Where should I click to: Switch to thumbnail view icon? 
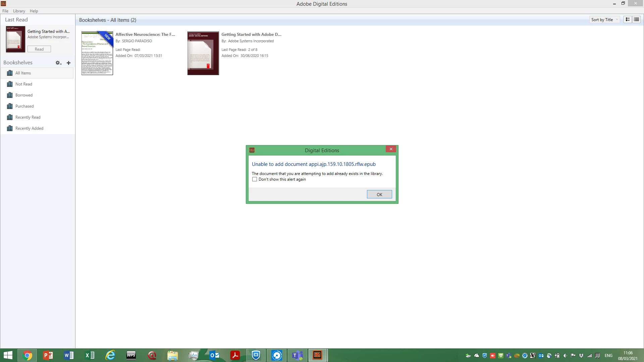tap(628, 19)
